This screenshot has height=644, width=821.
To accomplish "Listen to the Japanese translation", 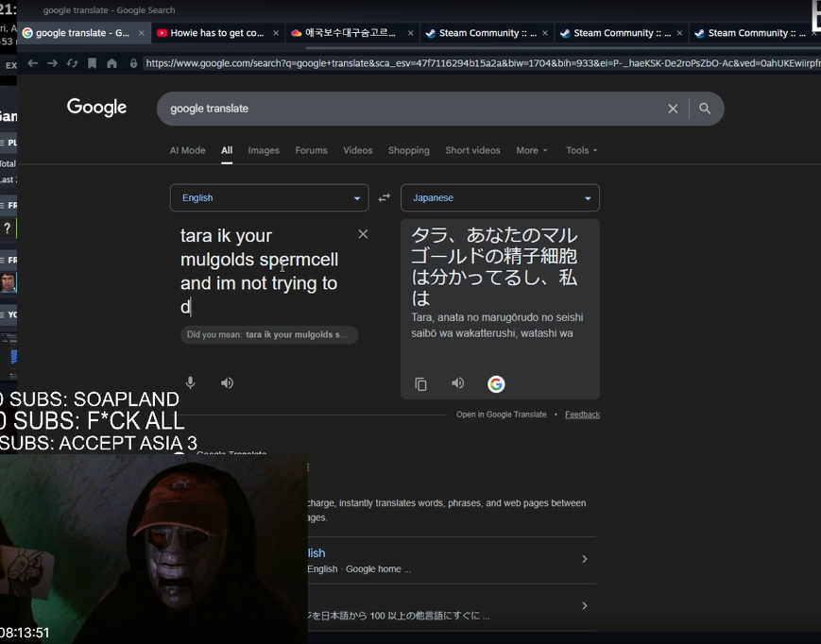I will (x=457, y=383).
